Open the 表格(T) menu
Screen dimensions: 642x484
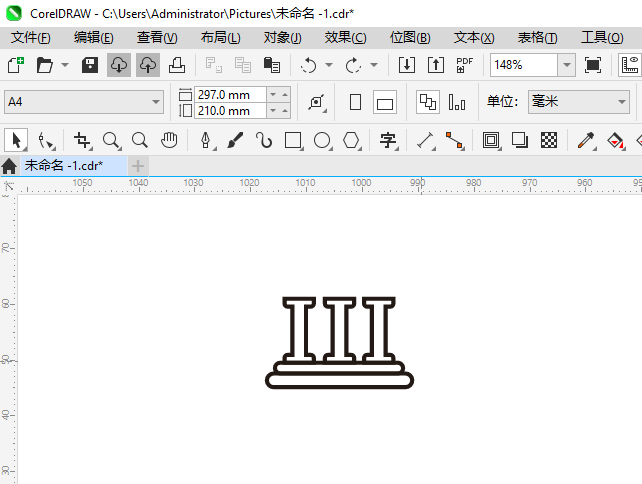pyautogui.click(x=538, y=38)
